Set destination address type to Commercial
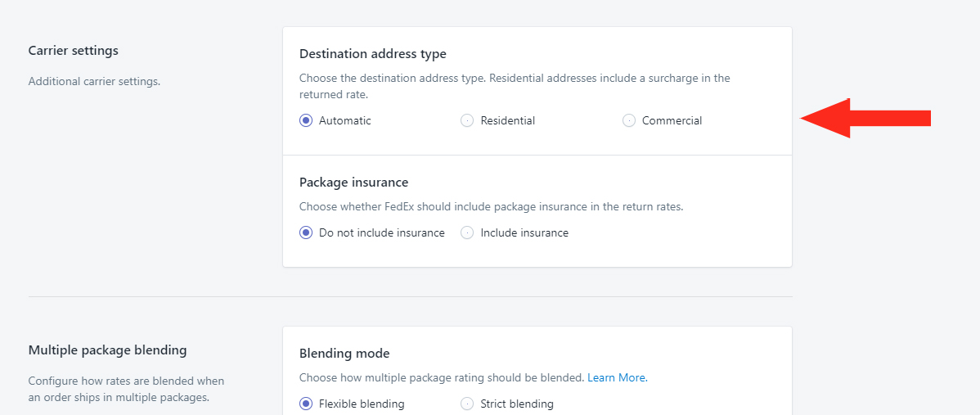980x415 pixels. (629, 120)
